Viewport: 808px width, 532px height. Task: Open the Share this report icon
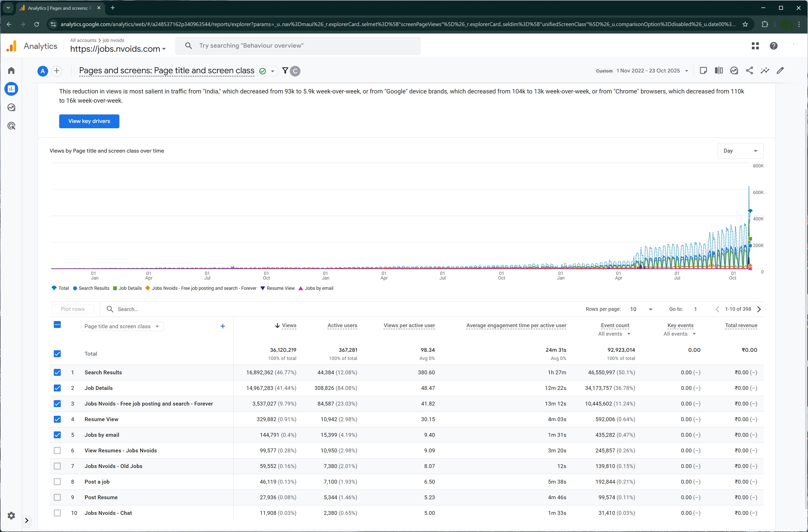point(749,71)
